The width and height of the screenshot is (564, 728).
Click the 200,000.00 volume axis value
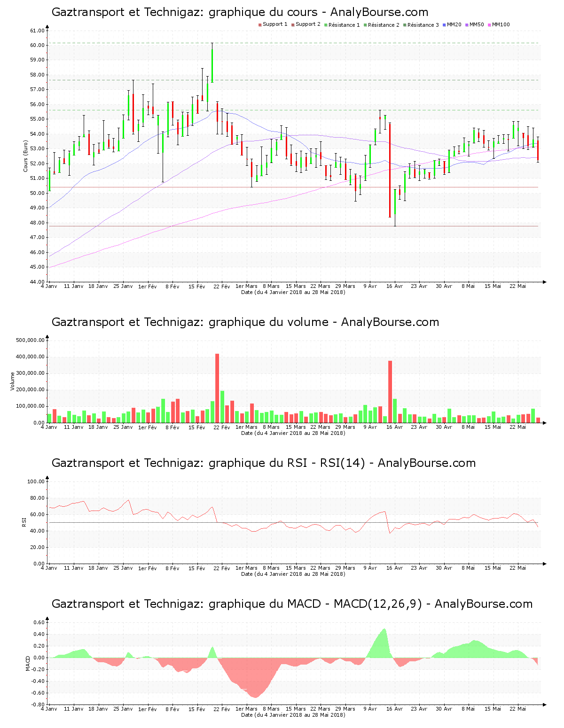(x=30, y=390)
